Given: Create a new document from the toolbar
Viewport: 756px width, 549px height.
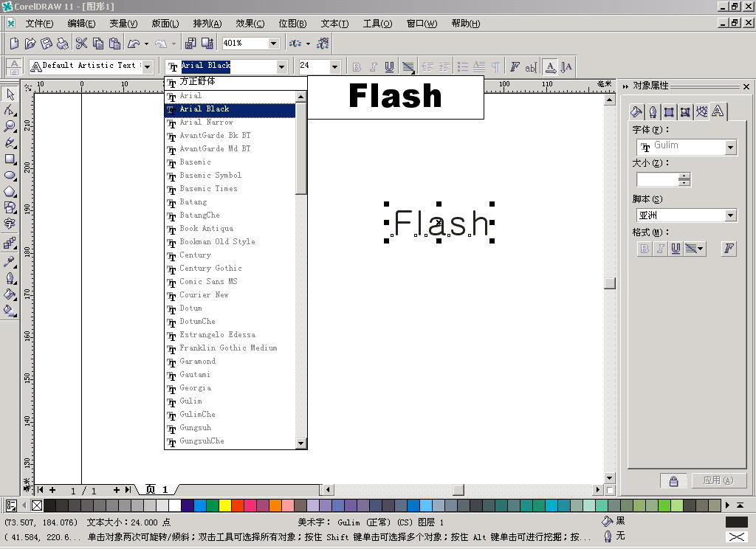Looking at the screenshot, I should click(14, 44).
